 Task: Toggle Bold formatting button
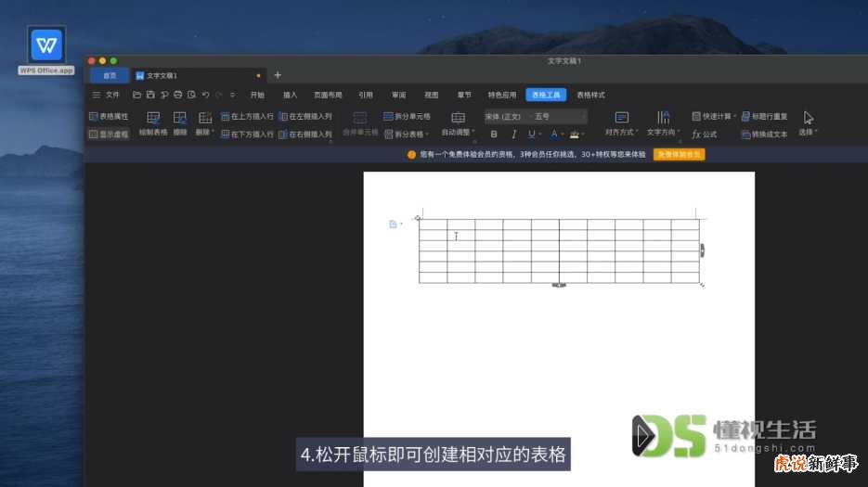[494, 135]
